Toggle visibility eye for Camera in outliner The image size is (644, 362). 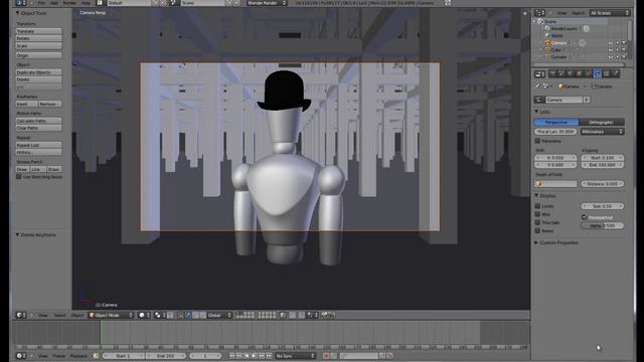pos(610,43)
